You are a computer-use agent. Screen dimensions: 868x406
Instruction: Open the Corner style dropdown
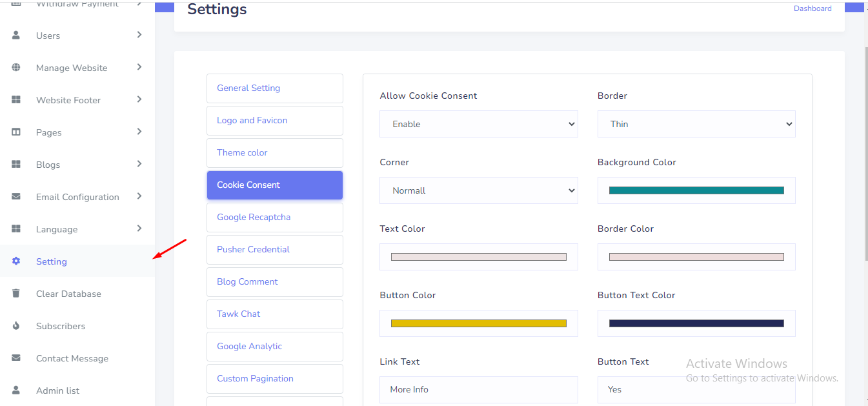point(478,190)
